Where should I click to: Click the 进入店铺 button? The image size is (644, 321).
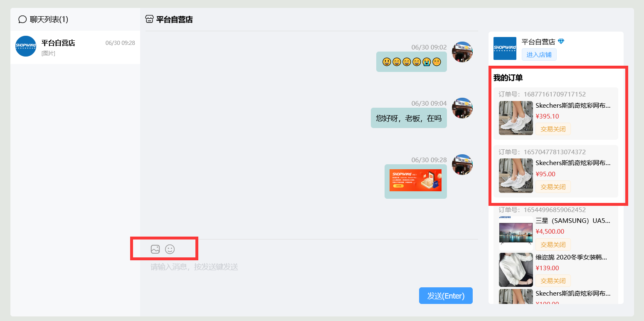[539, 54]
